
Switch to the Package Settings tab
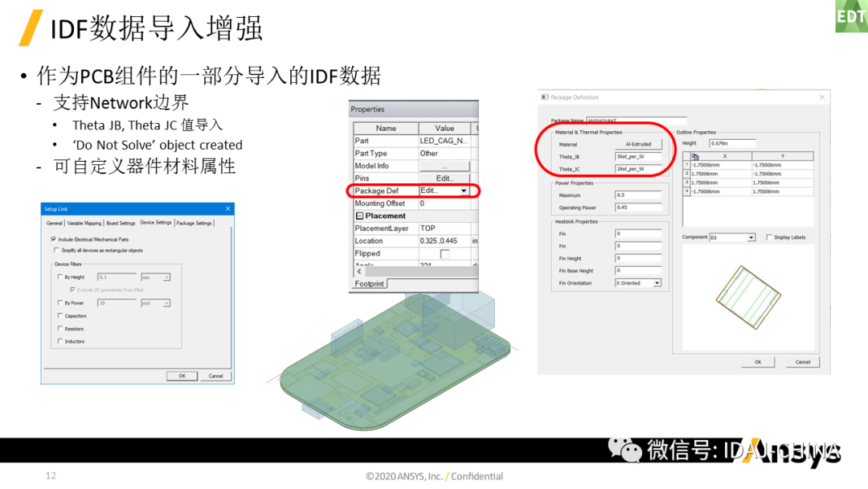pos(194,223)
